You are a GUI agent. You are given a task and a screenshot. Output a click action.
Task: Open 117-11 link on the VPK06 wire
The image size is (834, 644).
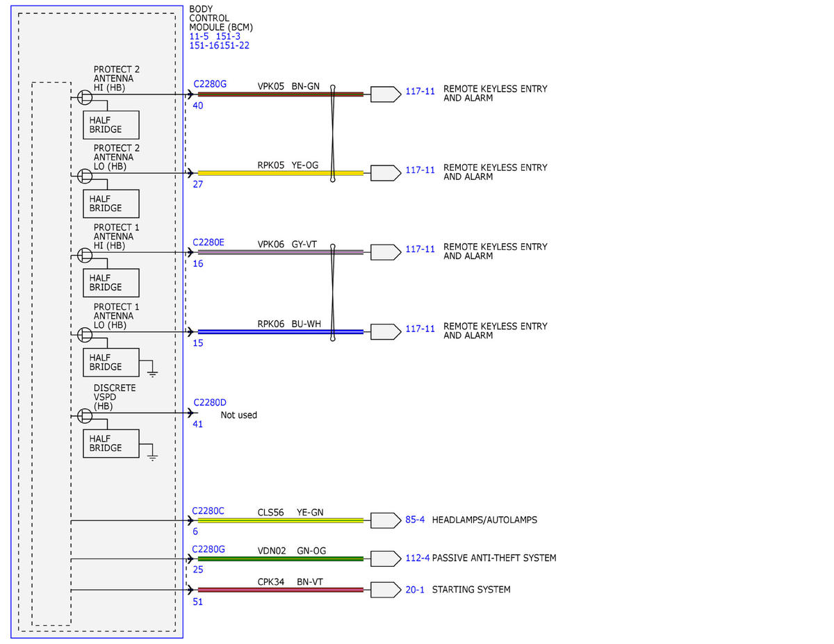[x=420, y=249]
